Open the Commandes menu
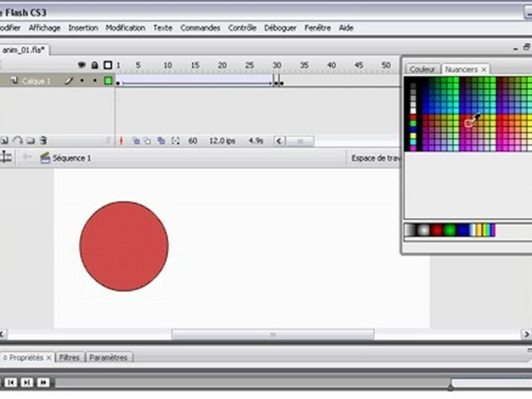This screenshot has height=399, width=532. (200, 28)
